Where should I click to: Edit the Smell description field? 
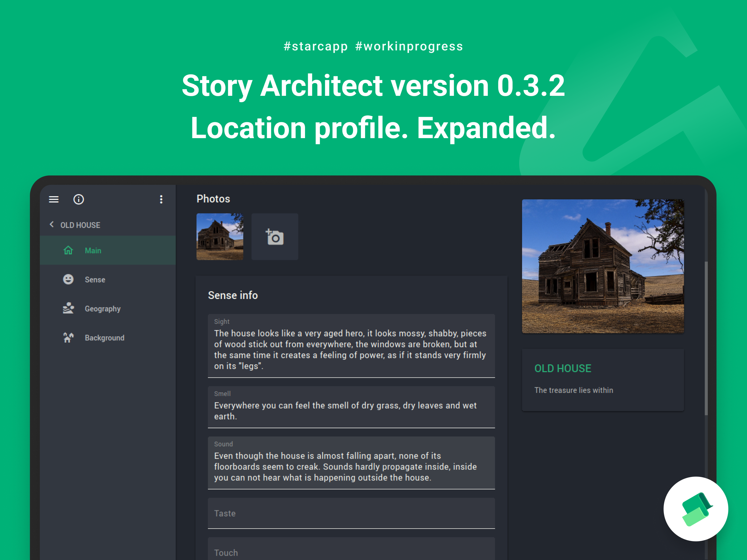coord(351,407)
